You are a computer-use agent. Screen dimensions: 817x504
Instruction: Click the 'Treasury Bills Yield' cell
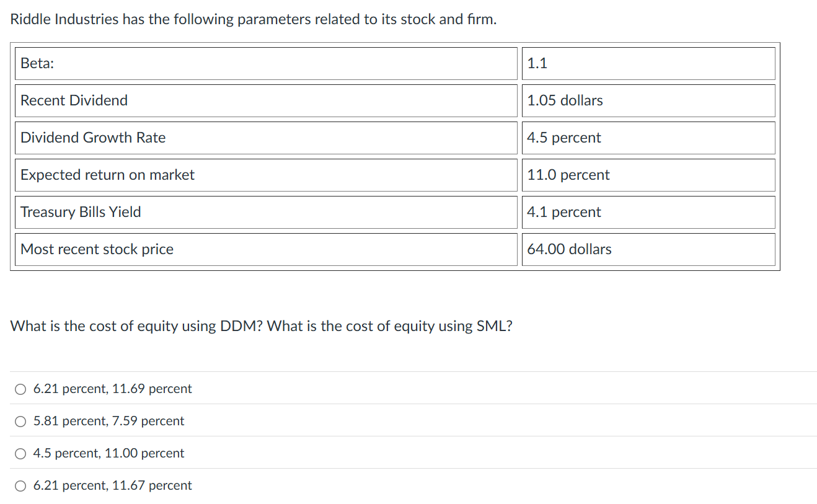tap(266, 212)
